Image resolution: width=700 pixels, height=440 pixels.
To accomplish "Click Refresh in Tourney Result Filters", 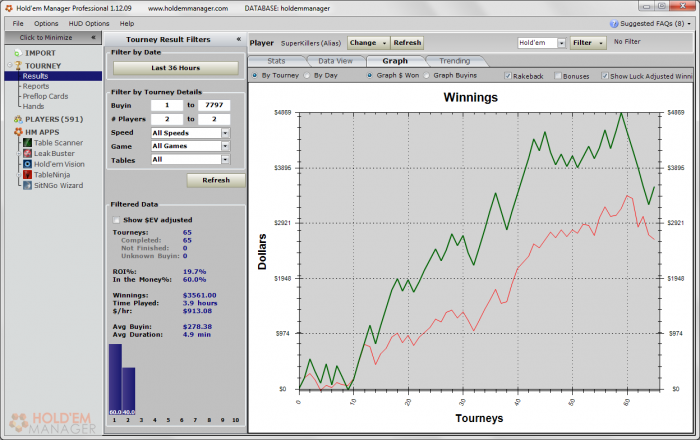I will click(x=216, y=180).
